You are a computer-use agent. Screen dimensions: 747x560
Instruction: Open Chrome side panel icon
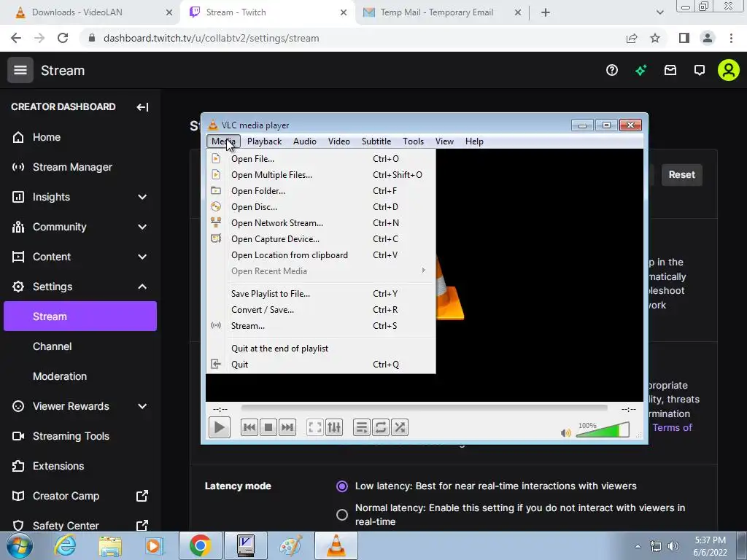684,38
